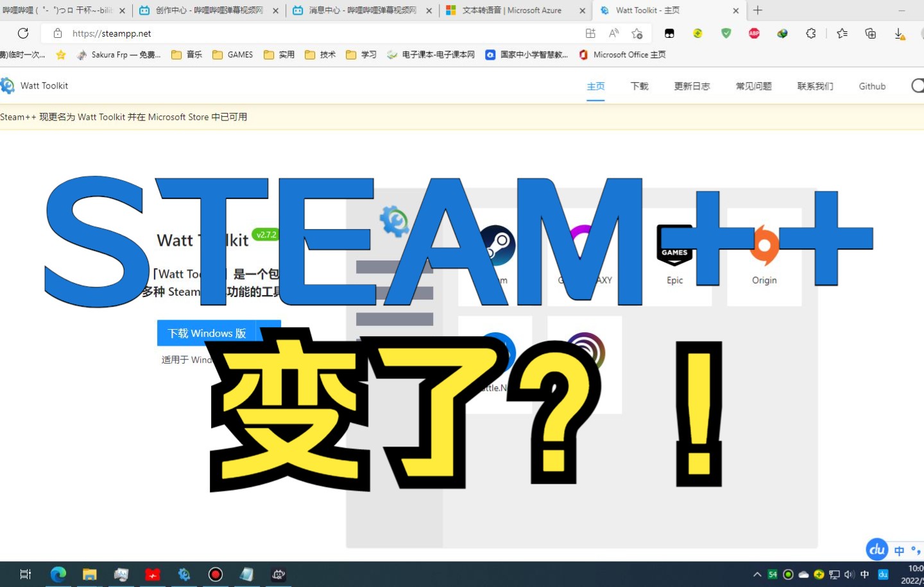Click the yellow-green circular extension icon
924x587 pixels.
click(697, 33)
